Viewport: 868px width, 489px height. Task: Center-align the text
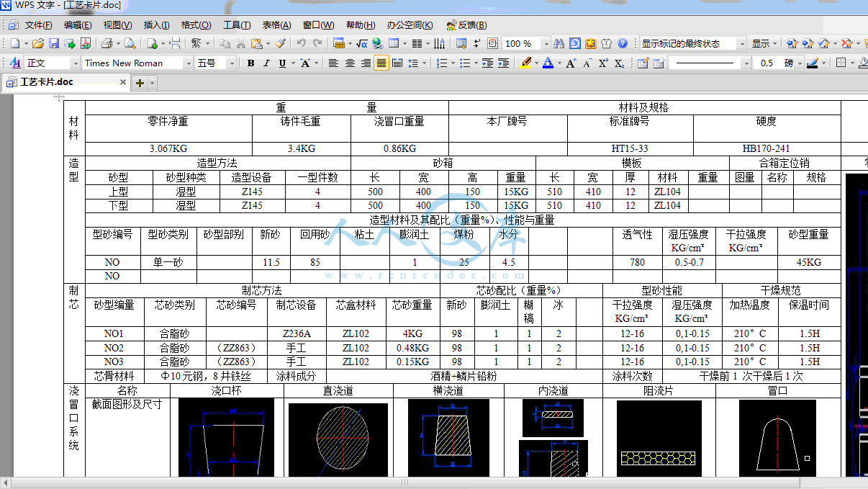[x=350, y=63]
